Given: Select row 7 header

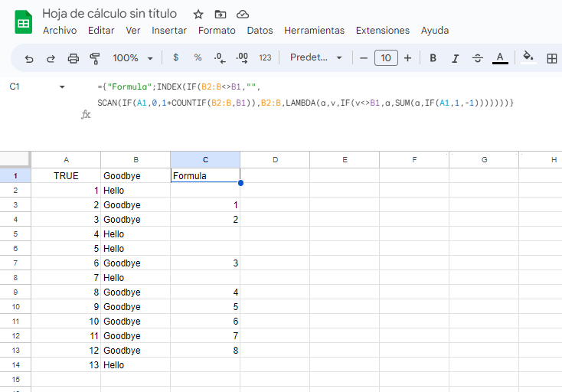Looking at the screenshot, I should [15, 263].
